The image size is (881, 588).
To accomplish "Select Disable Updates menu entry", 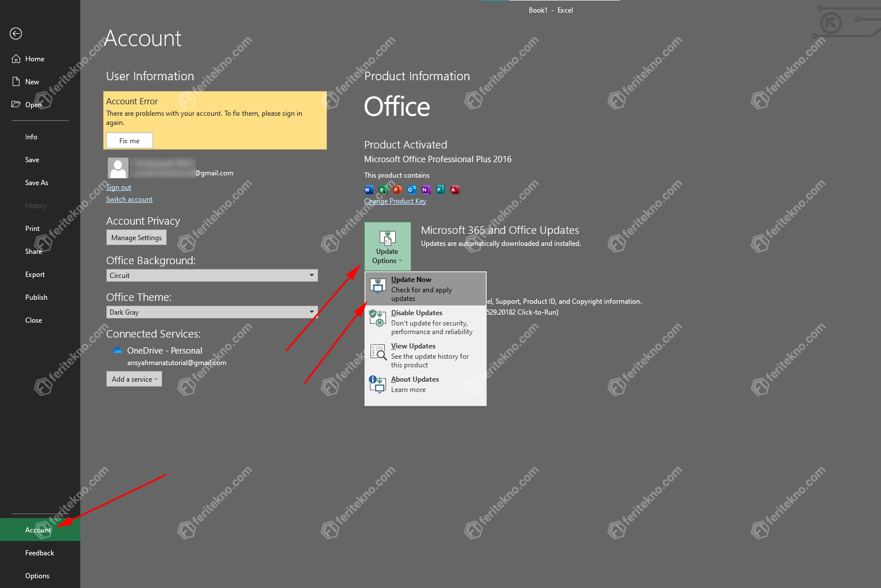I will pos(426,322).
